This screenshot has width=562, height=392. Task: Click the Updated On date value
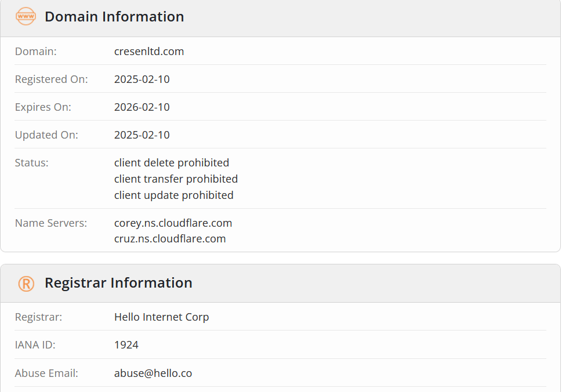click(142, 135)
